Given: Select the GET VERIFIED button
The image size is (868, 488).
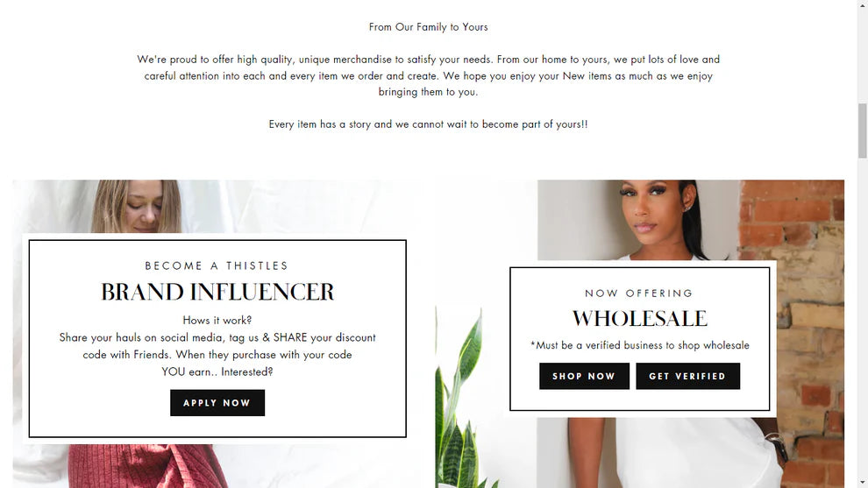Looking at the screenshot, I should click(687, 376).
